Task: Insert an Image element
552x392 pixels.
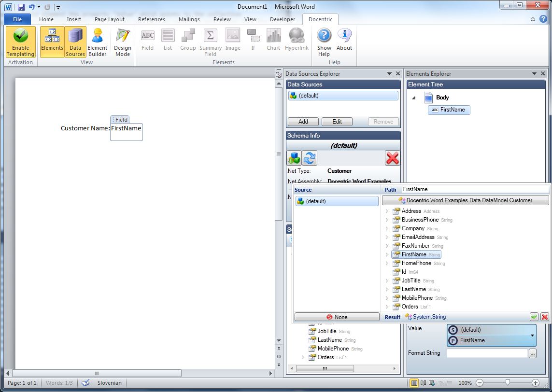Action: coord(233,40)
